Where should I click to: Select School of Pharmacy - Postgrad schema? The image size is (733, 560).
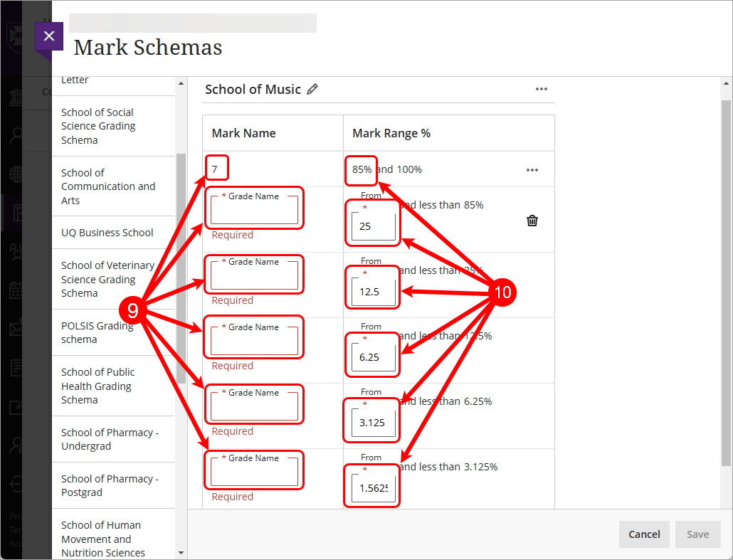(x=107, y=485)
